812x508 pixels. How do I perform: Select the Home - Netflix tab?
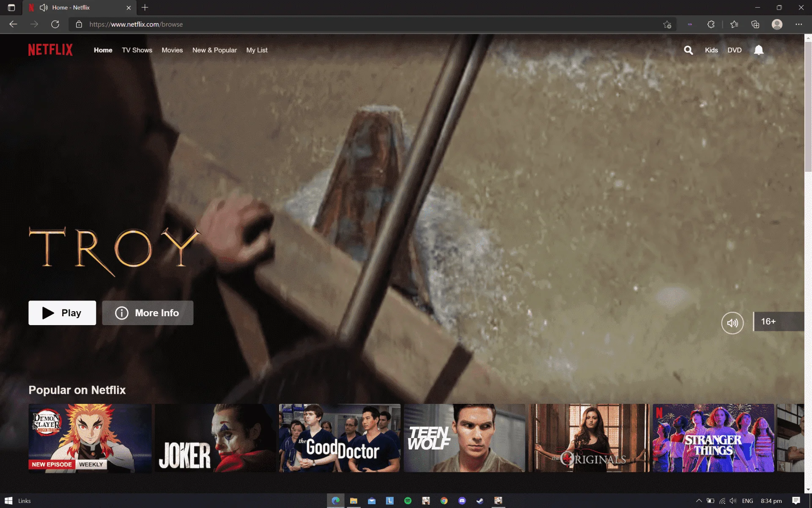coord(79,8)
